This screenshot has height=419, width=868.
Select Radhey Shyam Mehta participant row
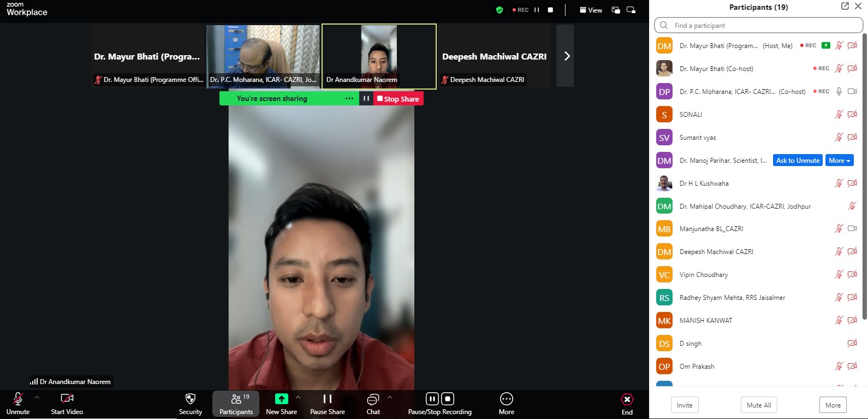tap(757, 297)
